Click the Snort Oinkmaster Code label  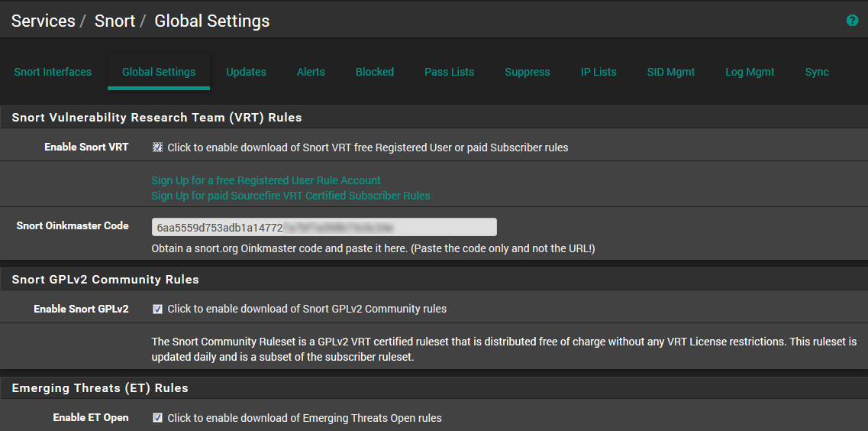point(73,225)
